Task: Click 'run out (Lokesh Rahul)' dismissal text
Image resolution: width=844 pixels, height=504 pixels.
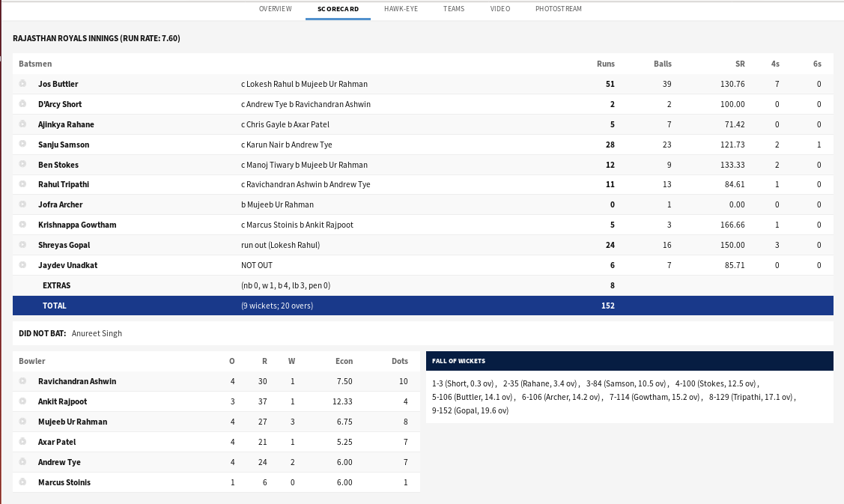Action: coord(280,245)
